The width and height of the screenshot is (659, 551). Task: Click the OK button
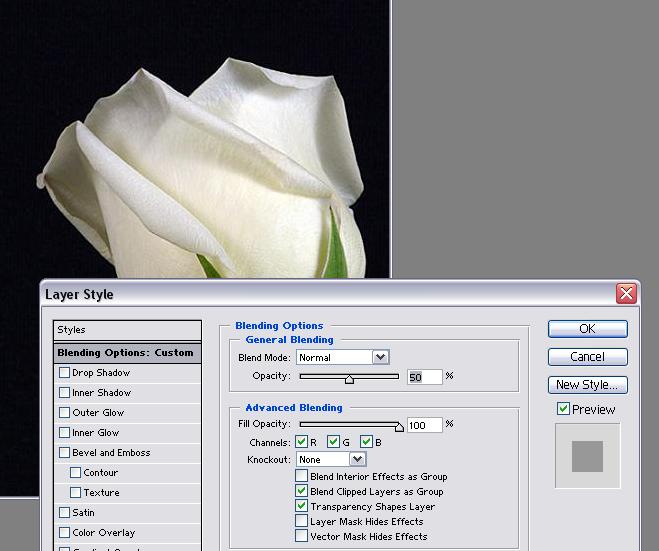point(588,329)
